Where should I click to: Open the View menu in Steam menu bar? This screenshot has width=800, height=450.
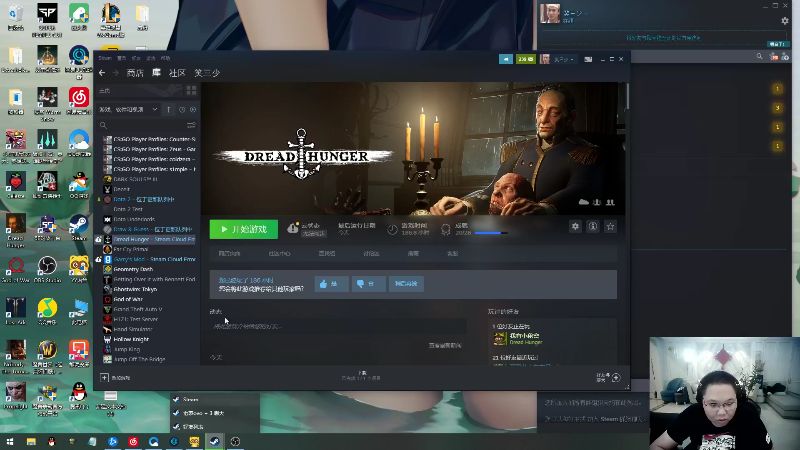(121, 58)
